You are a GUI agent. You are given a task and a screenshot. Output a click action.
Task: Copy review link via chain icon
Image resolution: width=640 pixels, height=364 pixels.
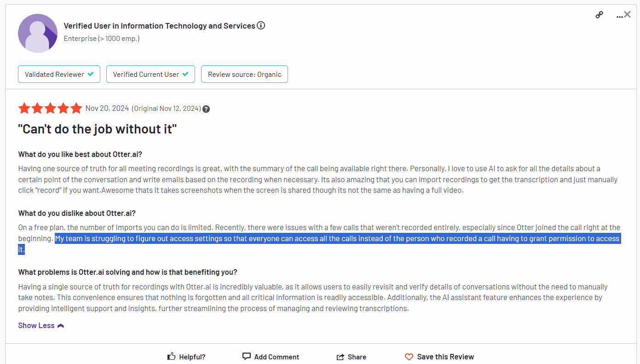tap(599, 15)
